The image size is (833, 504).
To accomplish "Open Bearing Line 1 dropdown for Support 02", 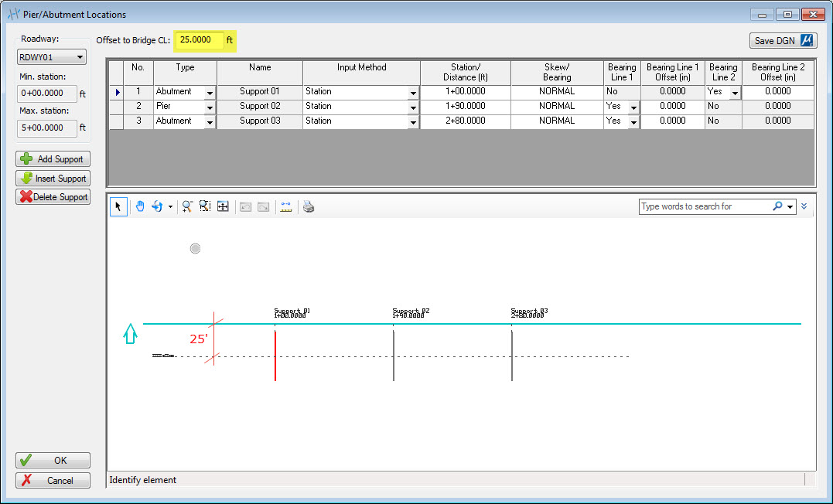I will click(633, 107).
